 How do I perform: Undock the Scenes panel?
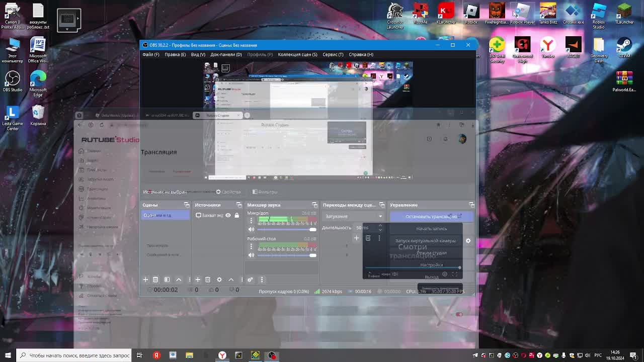click(187, 205)
